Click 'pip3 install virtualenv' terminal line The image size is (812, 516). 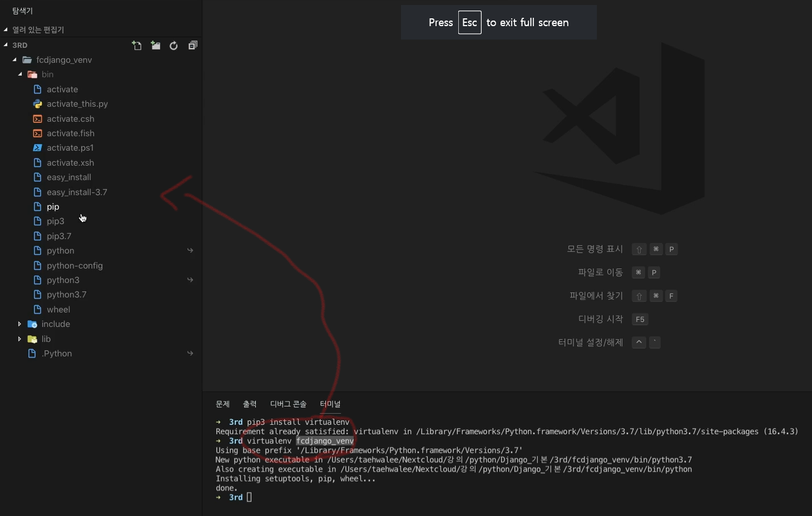click(298, 422)
